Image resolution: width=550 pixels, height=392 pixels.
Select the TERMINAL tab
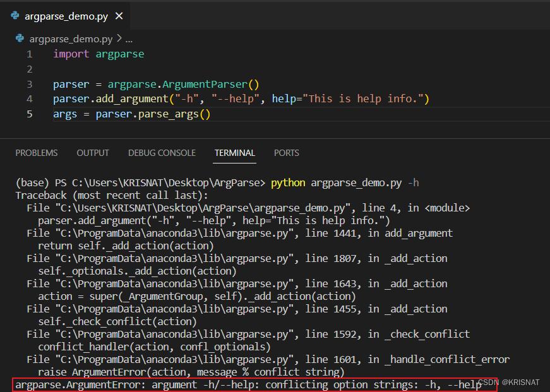[x=234, y=153]
